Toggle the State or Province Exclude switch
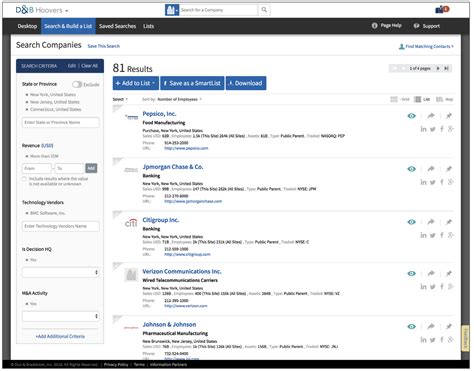This screenshot has height=371, width=474. pyautogui.click(x=77, y=84)
